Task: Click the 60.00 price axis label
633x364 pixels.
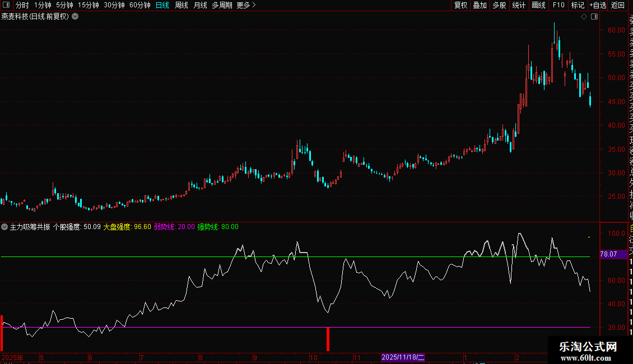Action: pos(616,30)
